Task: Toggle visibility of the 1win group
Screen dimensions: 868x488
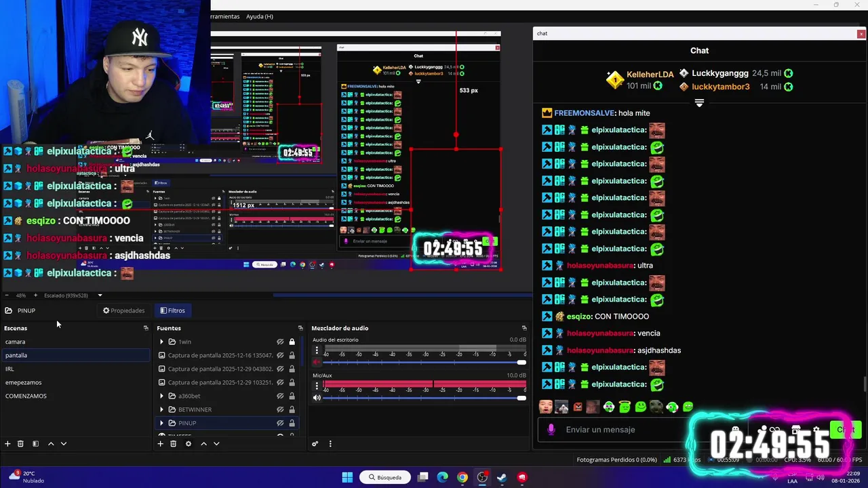Action: 280,342
